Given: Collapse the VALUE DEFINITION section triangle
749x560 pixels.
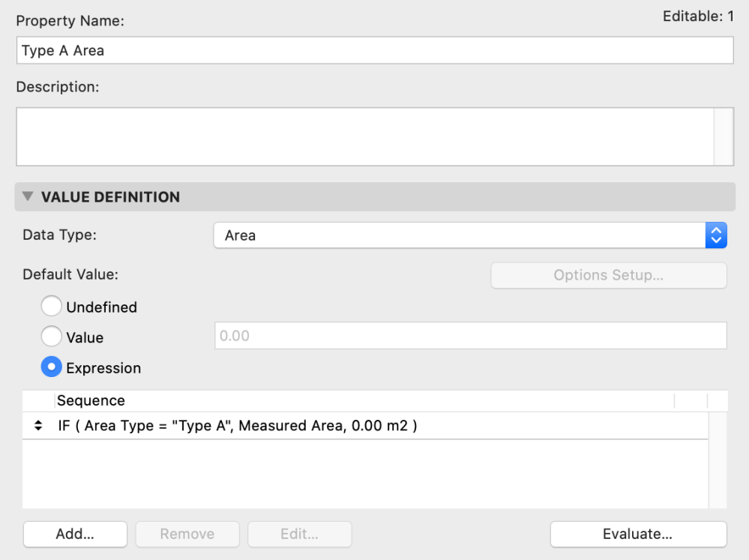Looking at the screenshot, I should pos(28,197).
